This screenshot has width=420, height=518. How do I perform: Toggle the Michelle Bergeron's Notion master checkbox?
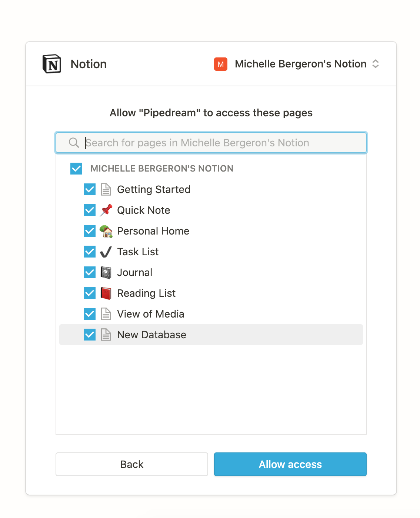tap(76, 169)
